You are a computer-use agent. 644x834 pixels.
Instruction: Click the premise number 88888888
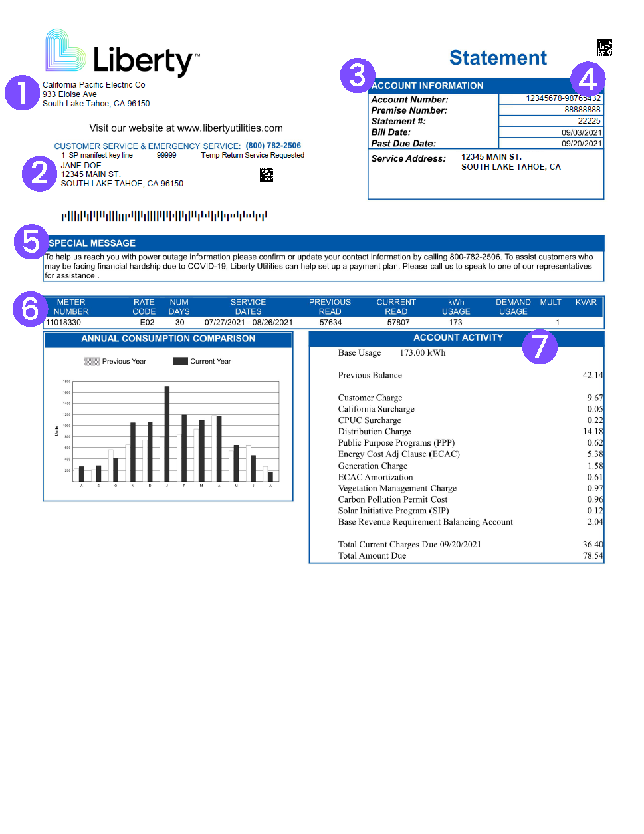click(x=582, y=110)
